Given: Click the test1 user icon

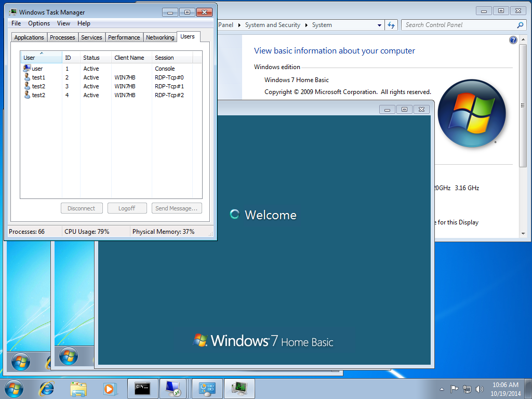Looking at the screenshot, I should tap(27, 77).
